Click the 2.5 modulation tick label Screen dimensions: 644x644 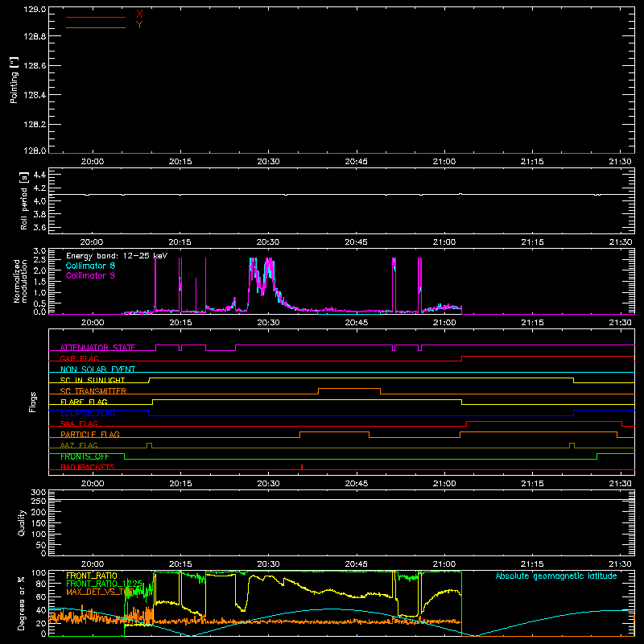click(x=39, y=259)
